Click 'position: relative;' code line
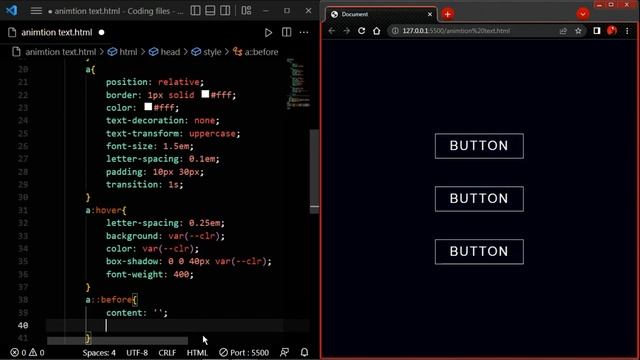640x360 pixels. (x=155, y=82)
